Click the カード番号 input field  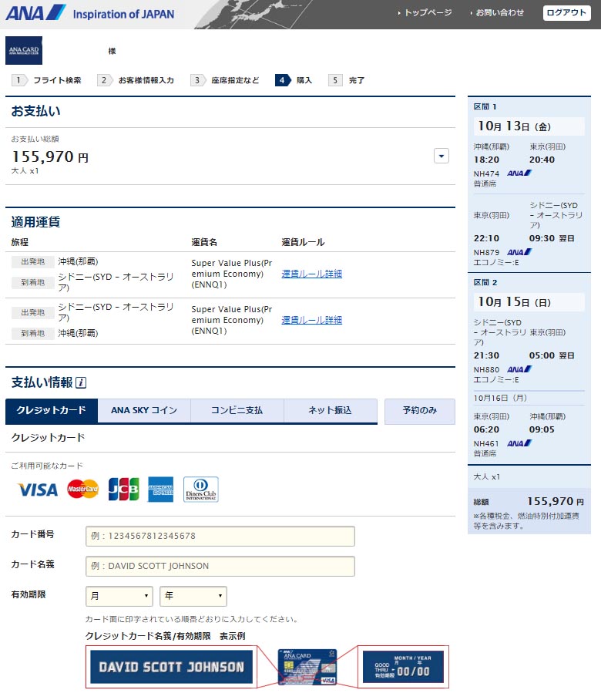220,536
